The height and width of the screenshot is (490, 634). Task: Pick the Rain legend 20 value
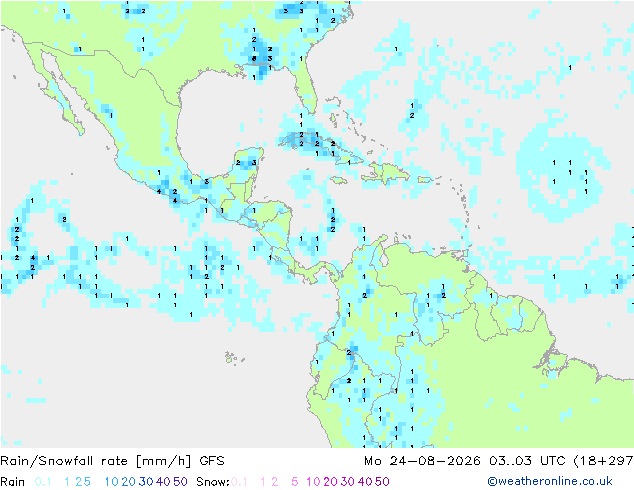pos(129,482)
